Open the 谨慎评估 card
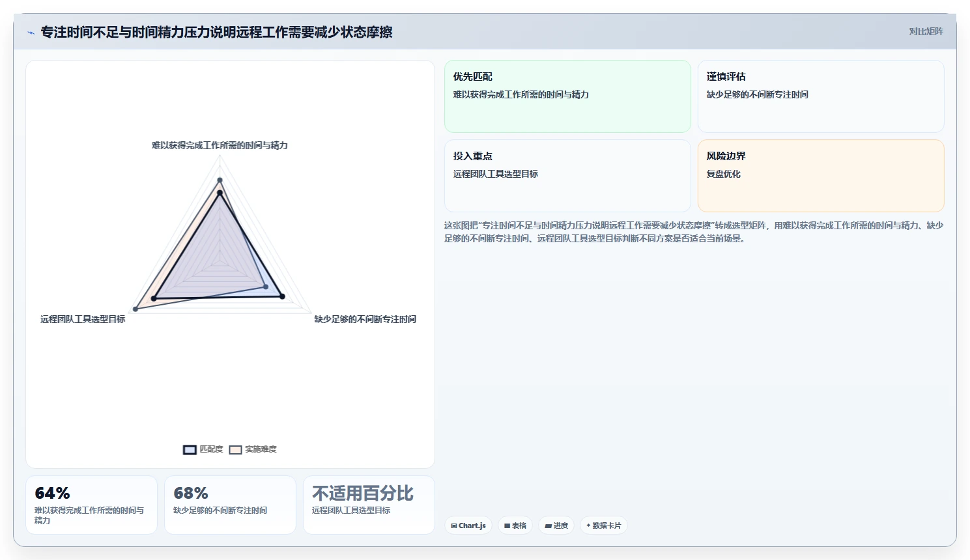 click(x=821, y=96)
